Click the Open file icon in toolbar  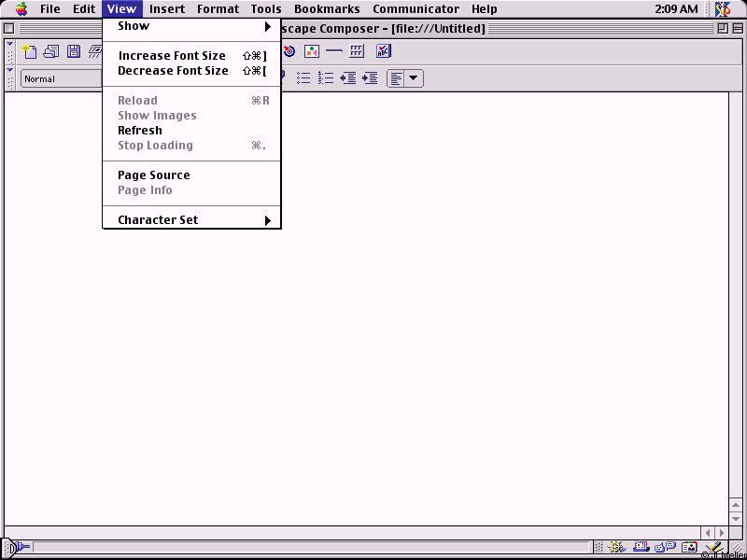51,51
